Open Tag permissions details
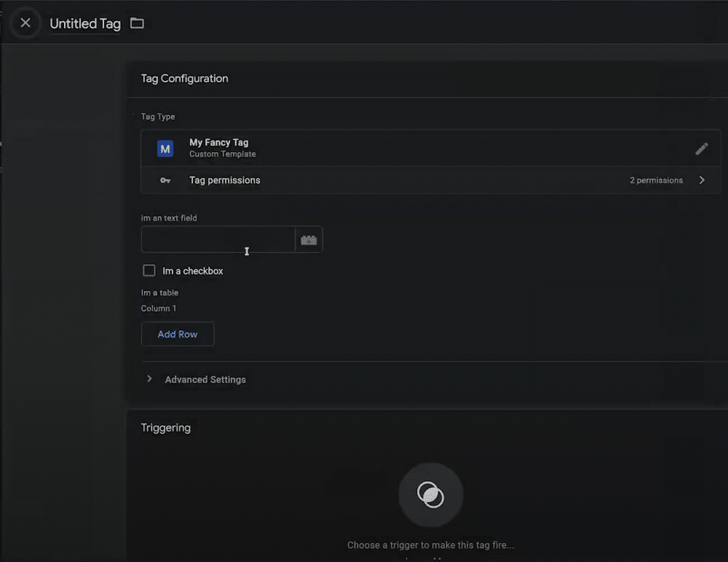This screenshot has width=728, height=562. (x=430, y=181)
